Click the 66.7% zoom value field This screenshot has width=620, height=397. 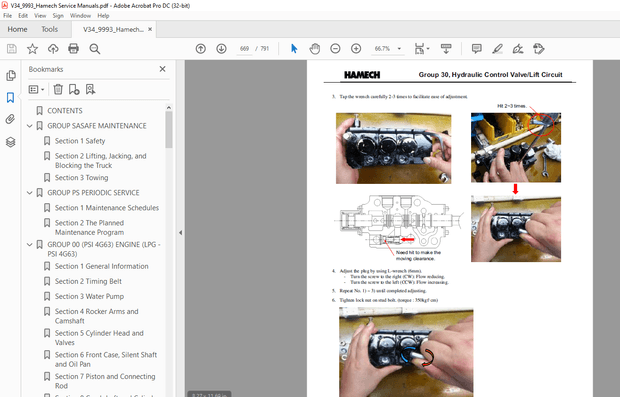pyautogui.click(x=382, y=49)
